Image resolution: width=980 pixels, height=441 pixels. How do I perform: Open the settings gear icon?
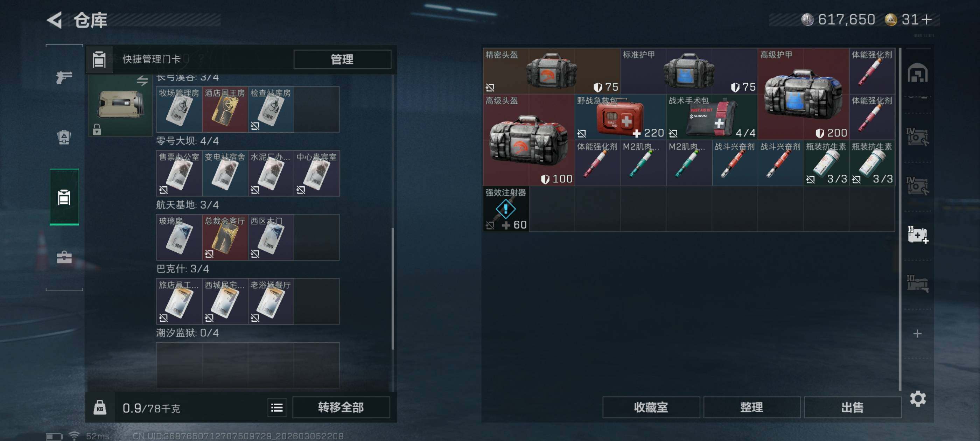(x=918, y=398)
